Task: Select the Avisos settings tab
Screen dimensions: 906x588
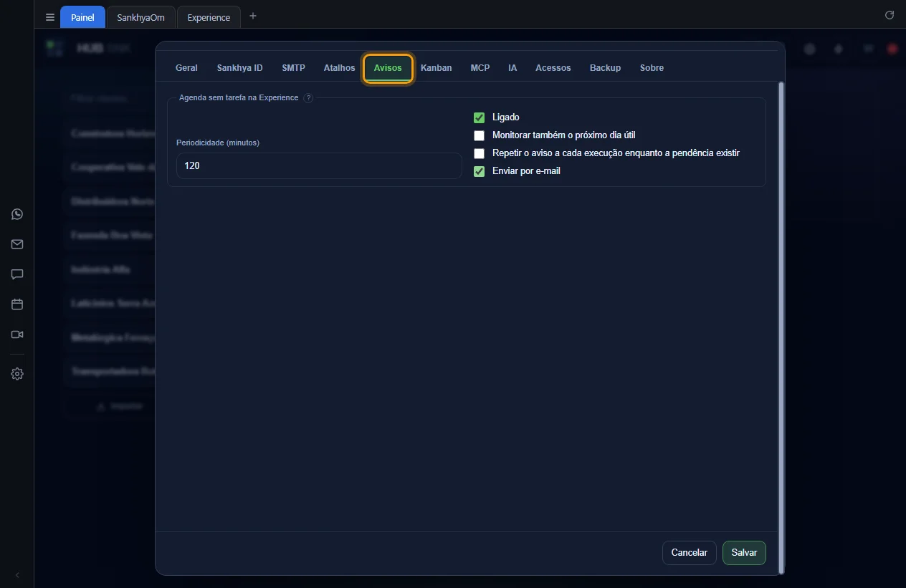Action: [x=388, y=68]
